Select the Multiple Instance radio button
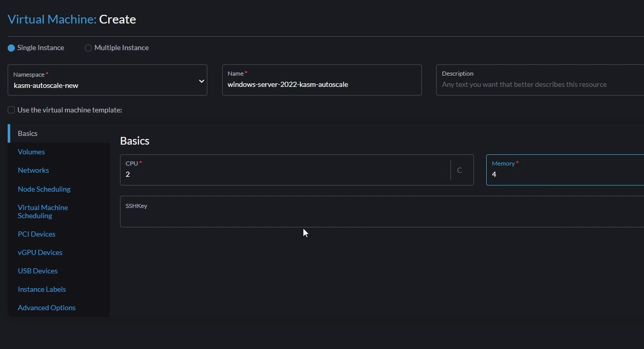This screenshot has height=349, width=644. pos(88,48)
